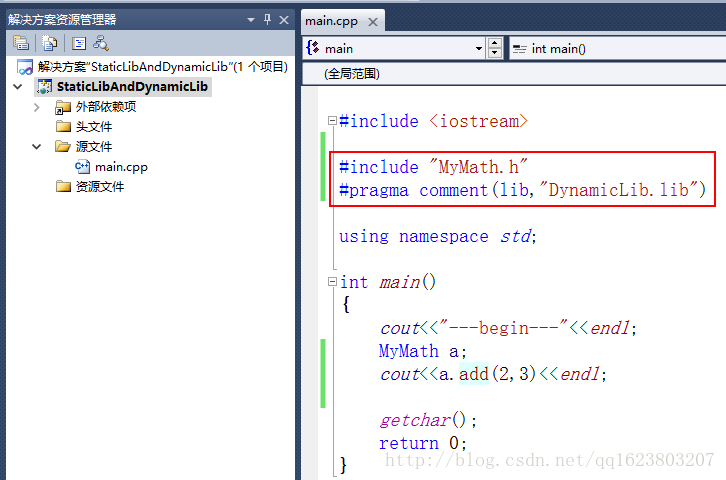Click the int main() member icon
Image resolution: width=726 pixels, height=480 pixels.
tap(519, 49)
